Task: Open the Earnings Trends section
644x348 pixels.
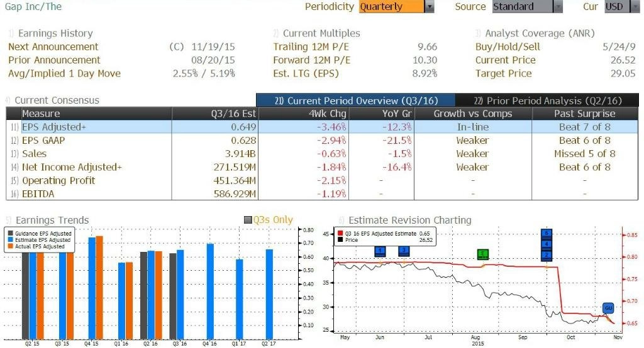Action: 52,220
